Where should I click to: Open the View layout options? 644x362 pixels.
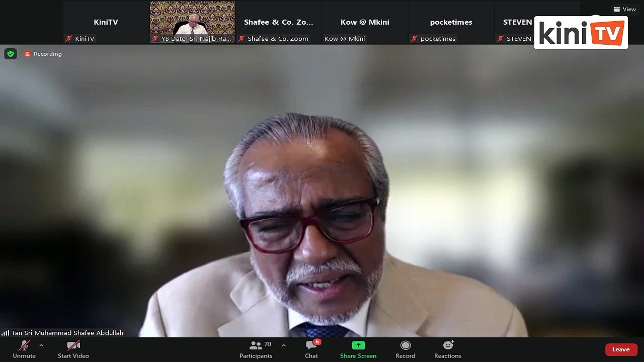625,9
